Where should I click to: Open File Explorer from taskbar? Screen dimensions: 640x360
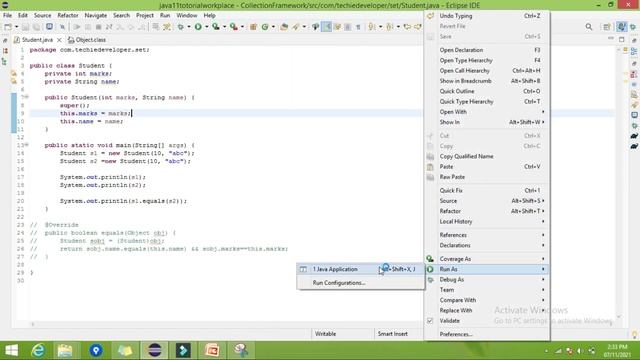[x=64, y=350]
